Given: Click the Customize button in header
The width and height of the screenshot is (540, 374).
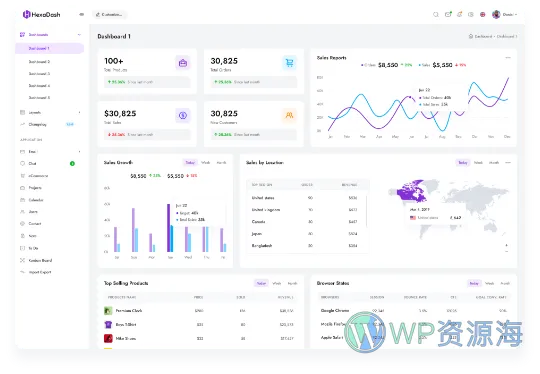Looking at the screenshot, I should (110, 14).
